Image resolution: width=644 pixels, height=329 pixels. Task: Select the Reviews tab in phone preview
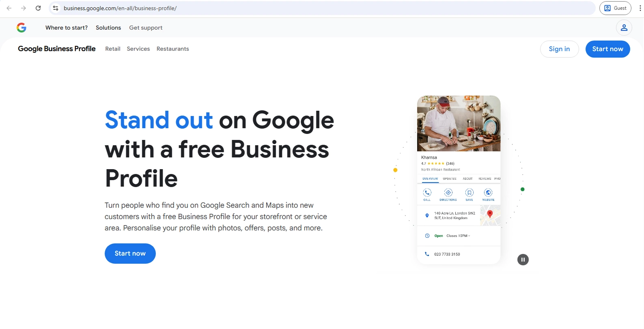[485, 178]
